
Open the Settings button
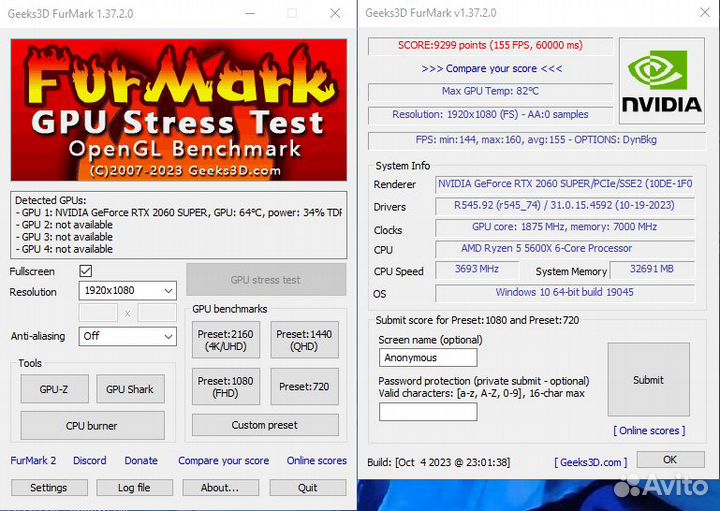tap(49, 488)
